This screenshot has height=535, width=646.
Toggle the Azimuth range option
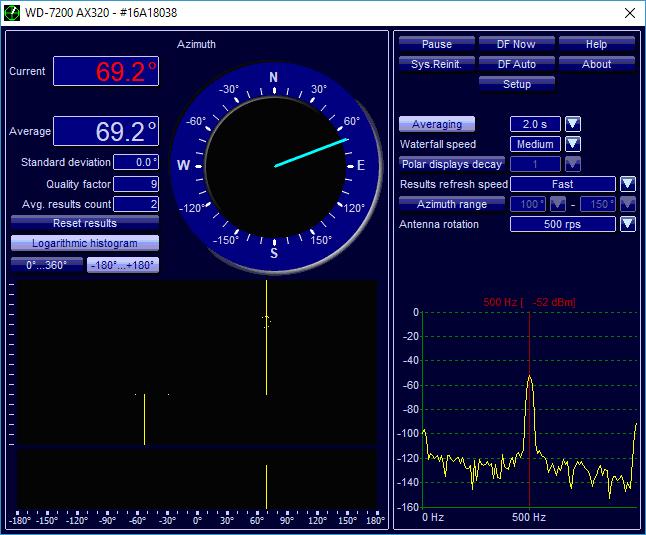(452, 204)
